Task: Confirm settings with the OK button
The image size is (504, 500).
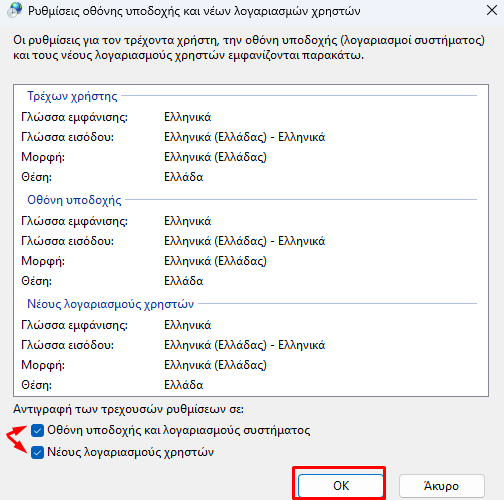Action: click(x=341, y=486)
